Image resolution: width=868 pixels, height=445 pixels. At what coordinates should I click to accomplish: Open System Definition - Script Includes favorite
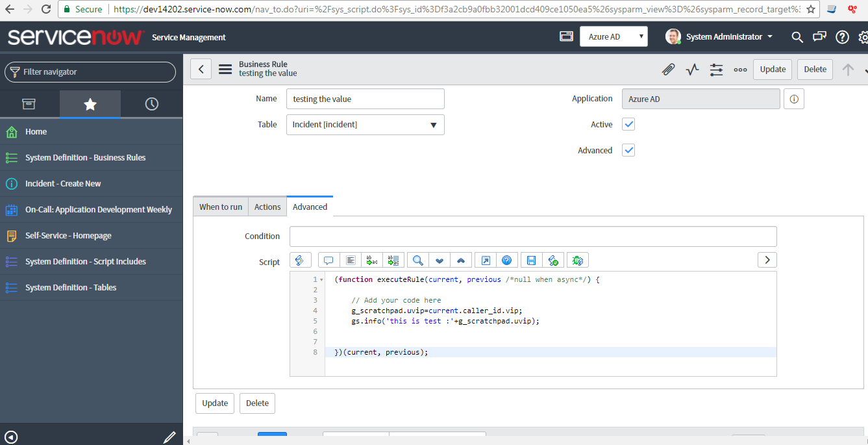click(x=92, y=262)
